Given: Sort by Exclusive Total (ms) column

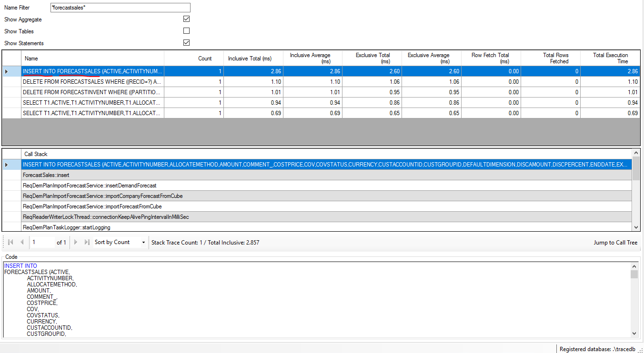Looking at the screenshot, I should pos(372,59).
